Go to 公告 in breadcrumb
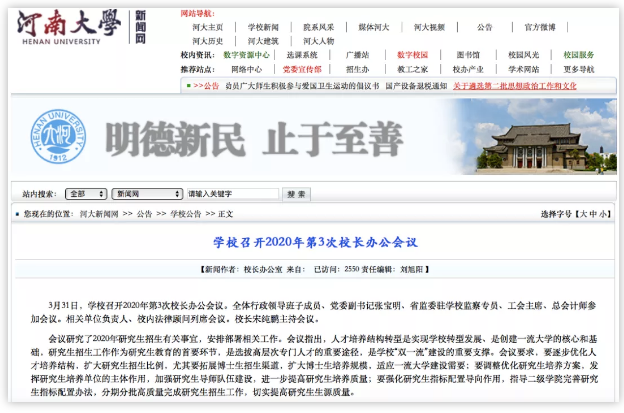 coord(144,214)
